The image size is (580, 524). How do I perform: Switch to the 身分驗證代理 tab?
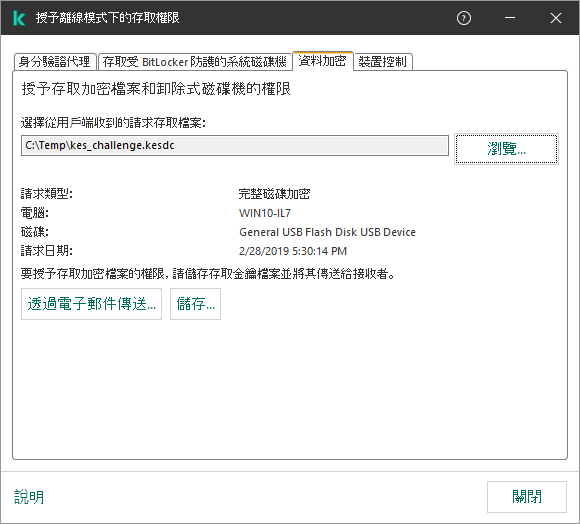pyautogui.click(x=55, y=61)
